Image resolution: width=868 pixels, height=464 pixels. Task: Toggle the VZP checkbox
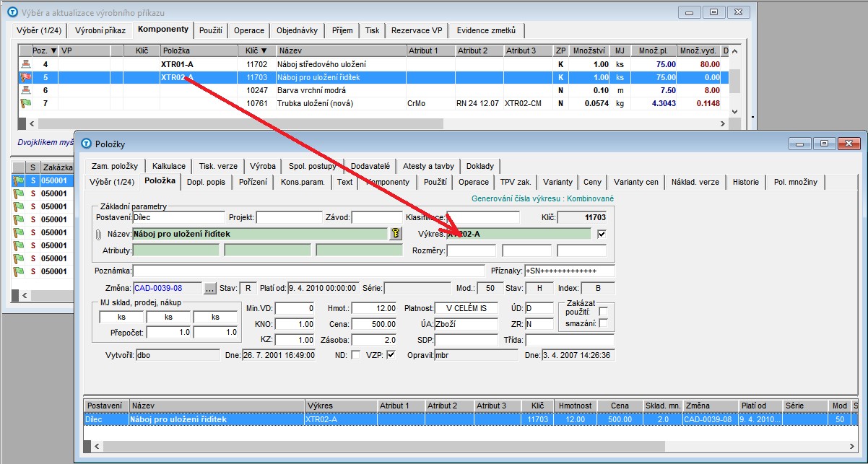pyautogui.click(x=391, y=354)
